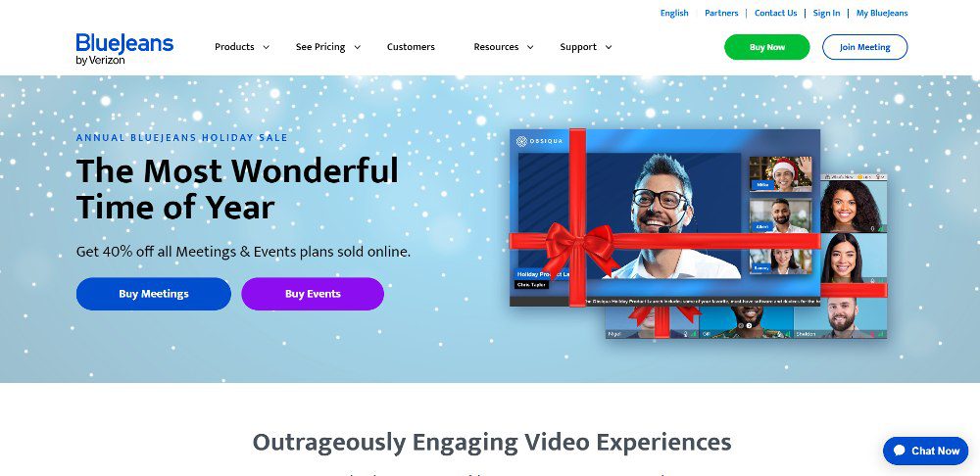
Task: Open the Customers menu item
Action: [411, 47]
